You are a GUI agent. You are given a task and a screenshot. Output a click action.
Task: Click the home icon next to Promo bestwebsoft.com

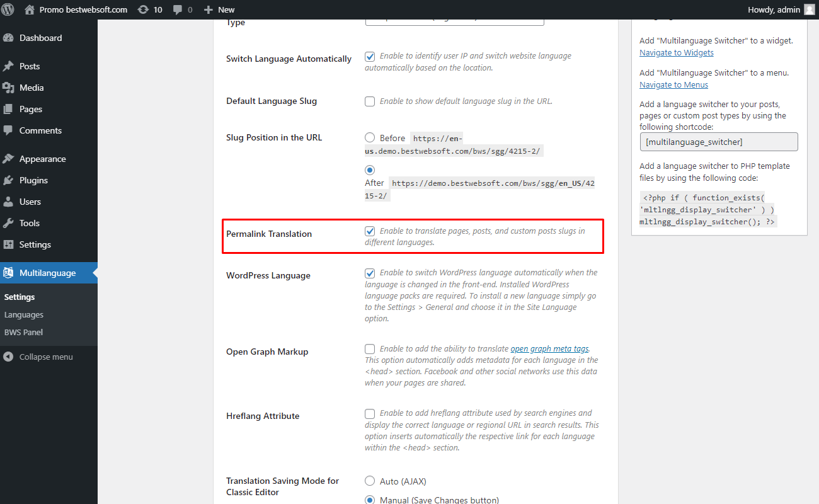(29, 9)
